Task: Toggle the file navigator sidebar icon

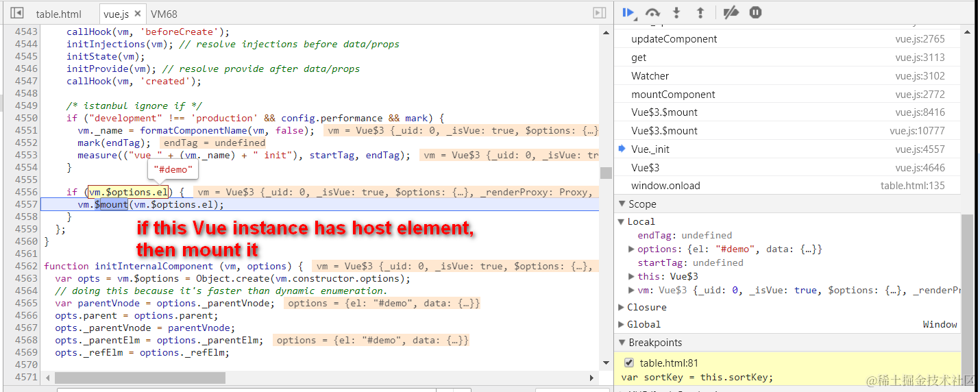Action: (x=17, y=13)
